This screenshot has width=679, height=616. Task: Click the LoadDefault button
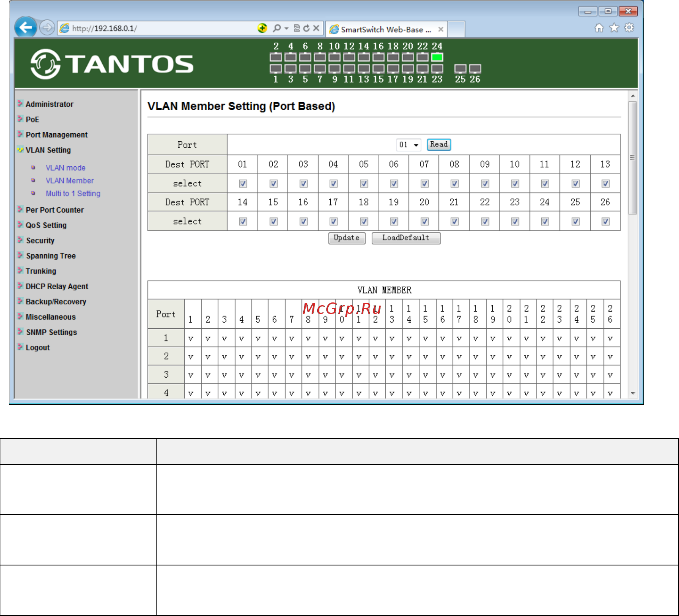(x=406, y=238)
